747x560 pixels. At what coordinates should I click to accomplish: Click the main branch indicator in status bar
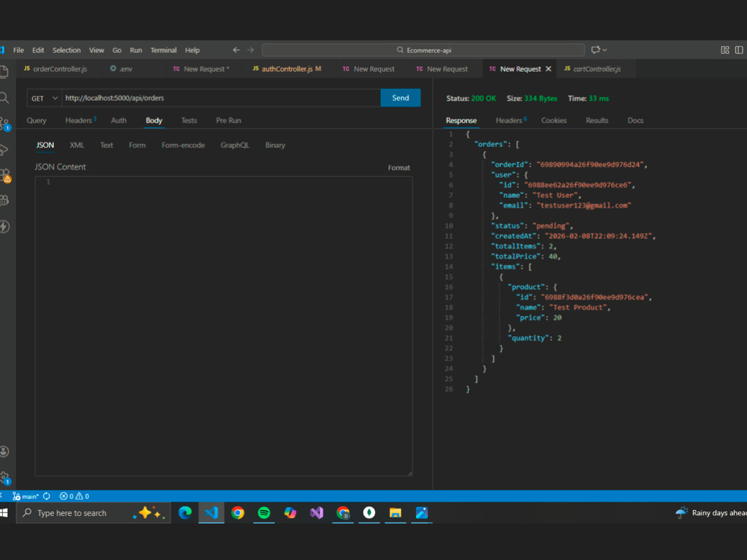(x=25, y=497)
